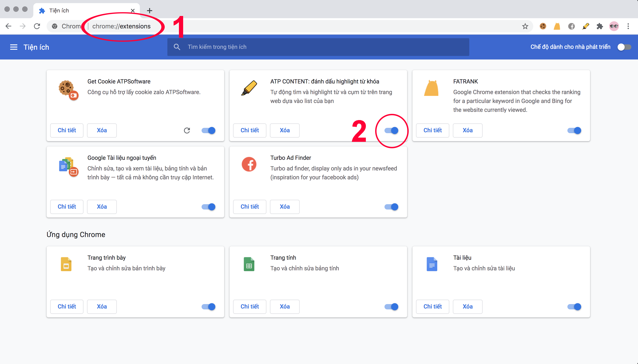Viewport: 638px width, 364px height.
Task: Close the Tiện ích tab
Action: [x=133, y=10]
